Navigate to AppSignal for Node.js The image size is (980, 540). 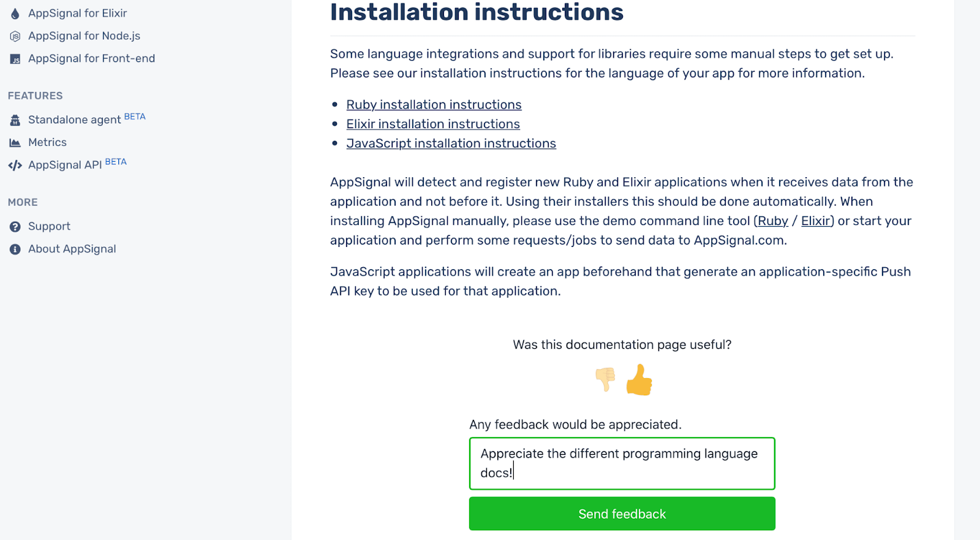tap(83, 36)
